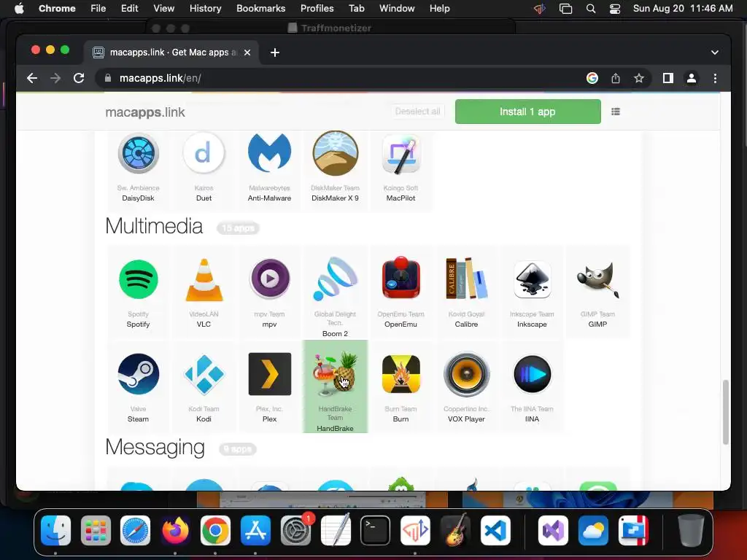Open Finder from the Dock
Viewport: 747px width, 560px height.
click(55, 530)
